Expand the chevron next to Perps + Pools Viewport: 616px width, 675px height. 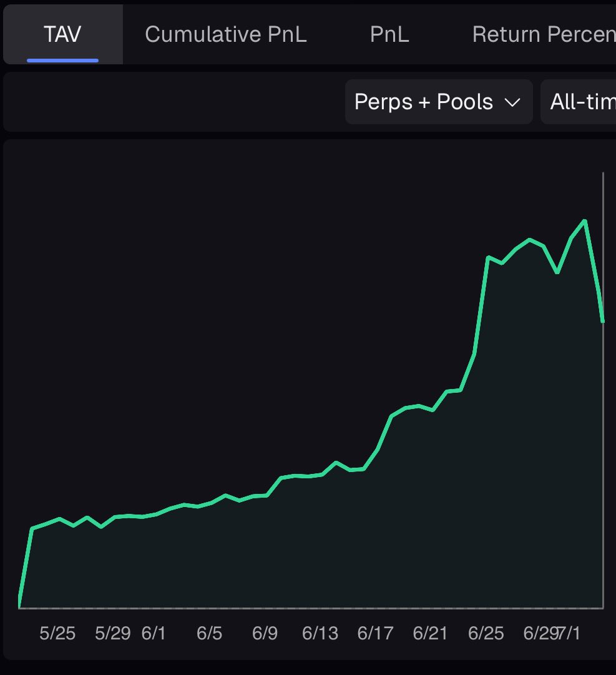coord(512,102)
